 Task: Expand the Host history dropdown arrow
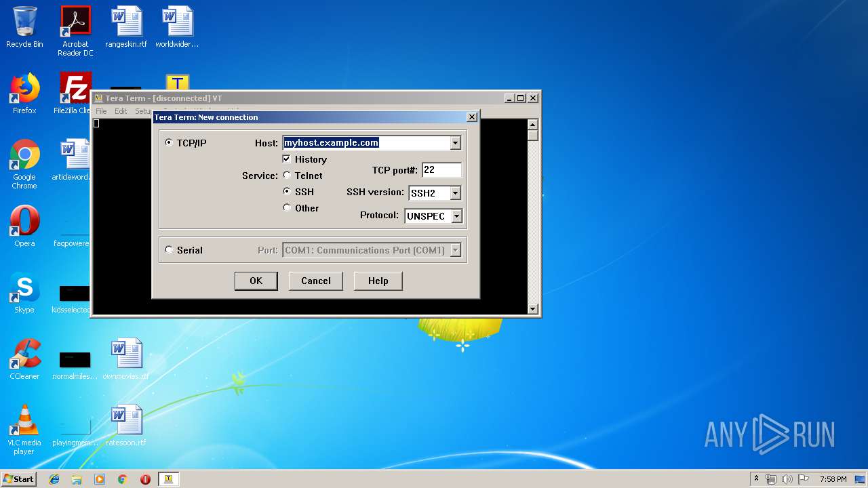[x=456, y=143]
